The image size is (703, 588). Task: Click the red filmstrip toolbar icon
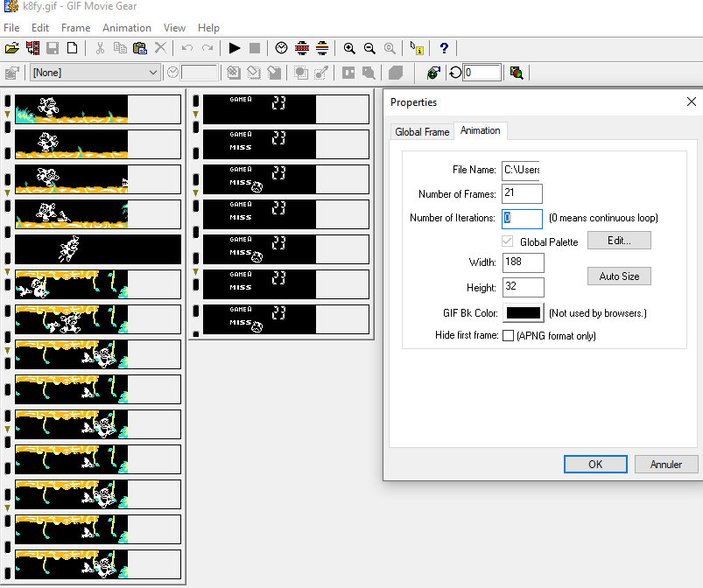tap(302, 48)
